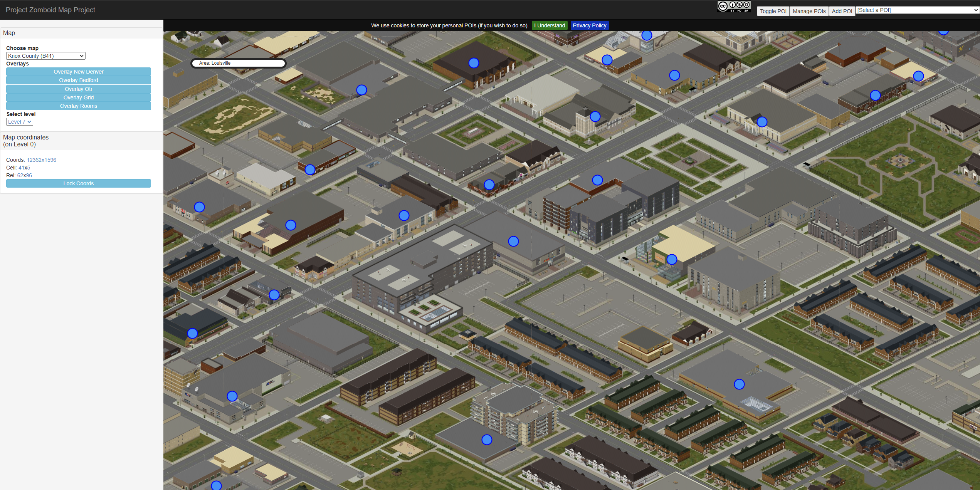980x490 pixels.
Task: Open the Creative Commons license icon
Action: pos(734,7)
